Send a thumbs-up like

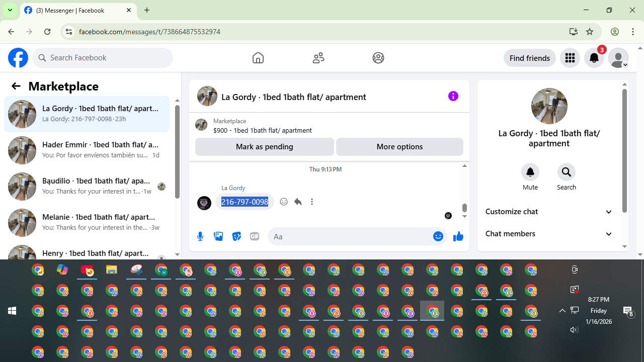pyautogui.click(x=458, y=236)
